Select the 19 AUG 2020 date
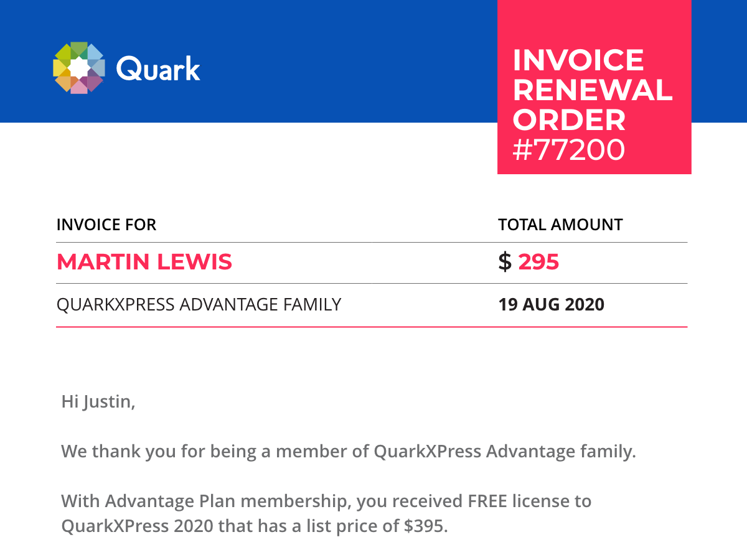 [551, 304]
